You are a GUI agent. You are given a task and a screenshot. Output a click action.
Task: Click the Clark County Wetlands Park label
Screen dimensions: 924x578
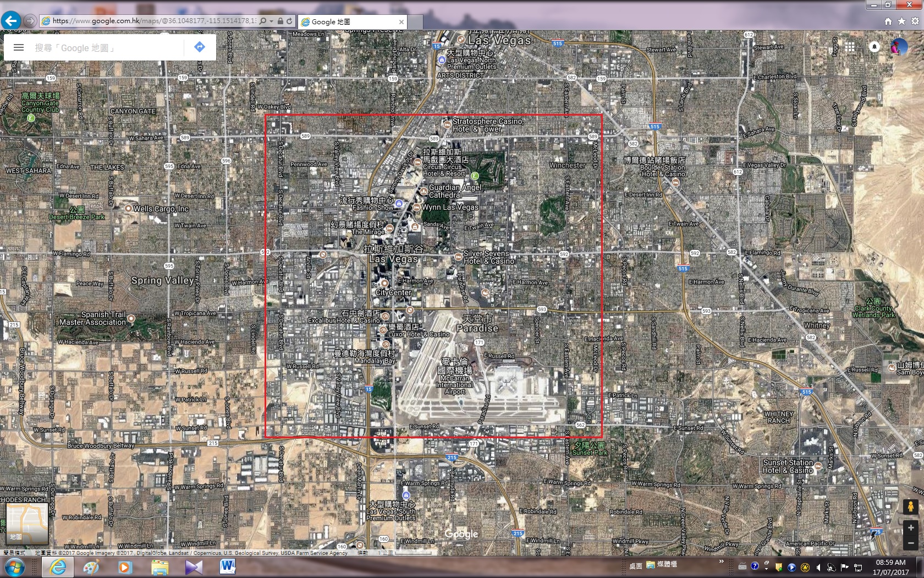point(873,308)
